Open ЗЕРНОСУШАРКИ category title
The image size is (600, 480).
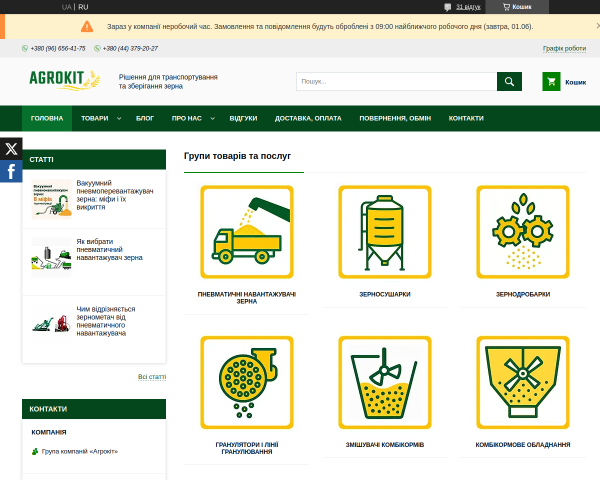[x=385, y=294]
